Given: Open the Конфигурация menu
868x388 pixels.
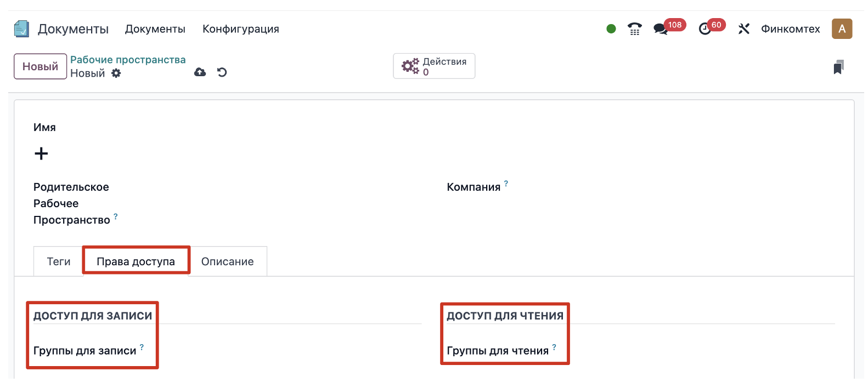Looking at the screenshot, I should tap(240, 29).
